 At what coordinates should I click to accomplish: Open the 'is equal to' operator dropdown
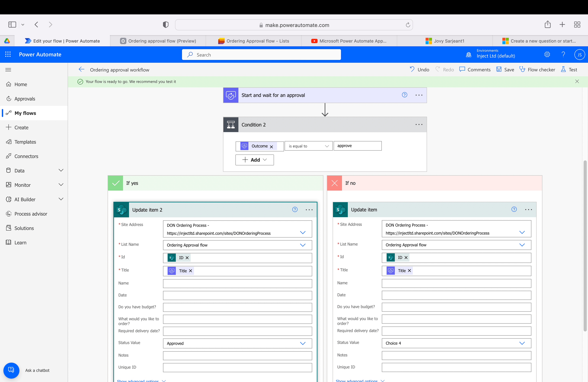[x=308, y=146]
